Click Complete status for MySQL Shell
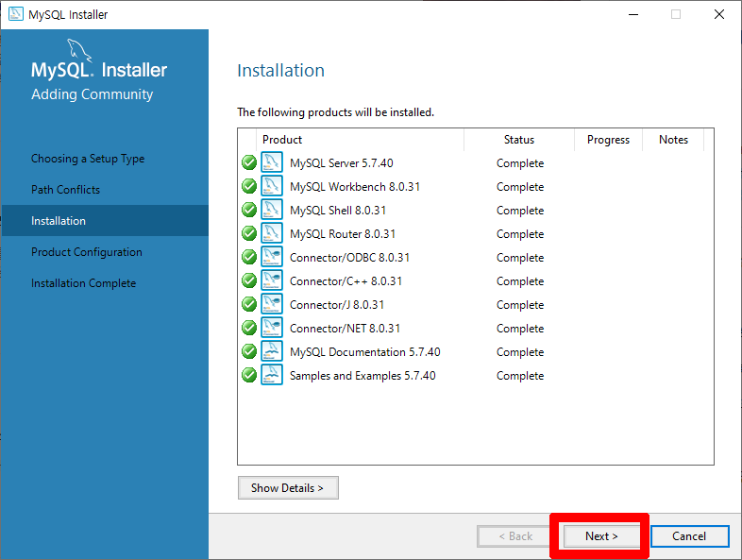742x560 pixels. [x=520, y=212]
